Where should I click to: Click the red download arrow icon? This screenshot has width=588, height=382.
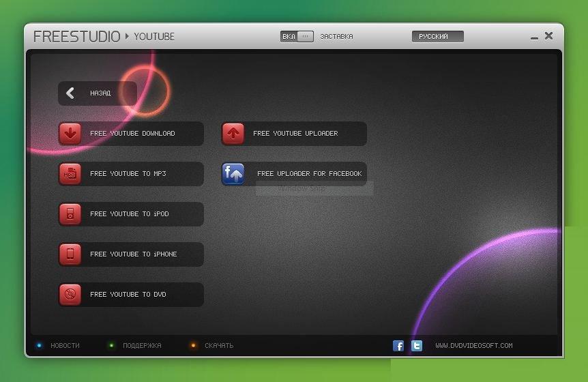tap(70, 134)
